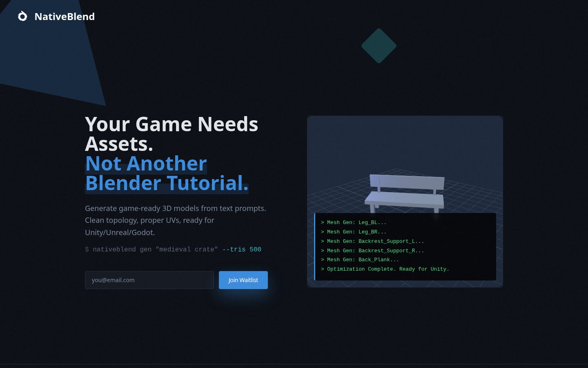The width and height of the screenshot is (588, 368).
Task: Click "Optimization Complete. Ready for Unity." line
Action: click(x=385, y=269)
